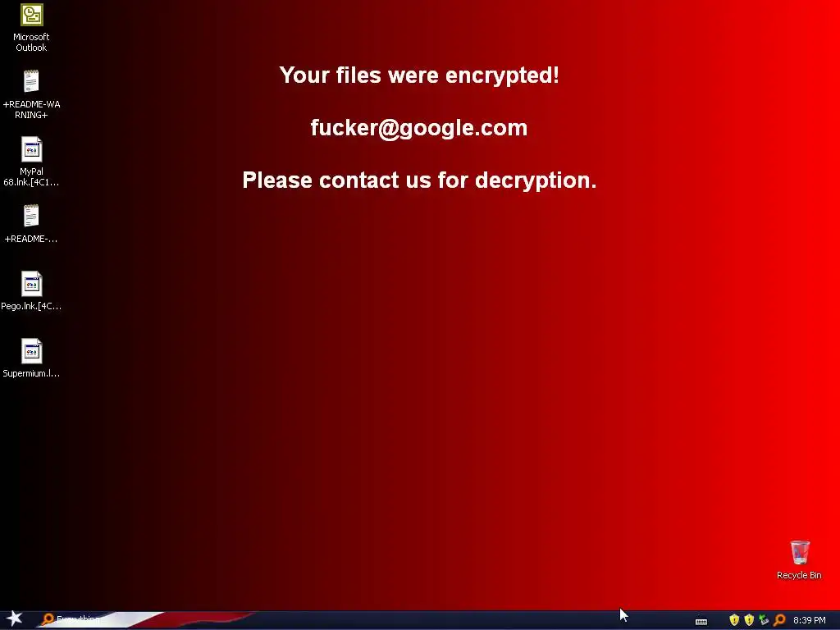
Task: Click the 'Microsoft Outlook' label text
Action: pyautogui.click(x=31, y=43)
